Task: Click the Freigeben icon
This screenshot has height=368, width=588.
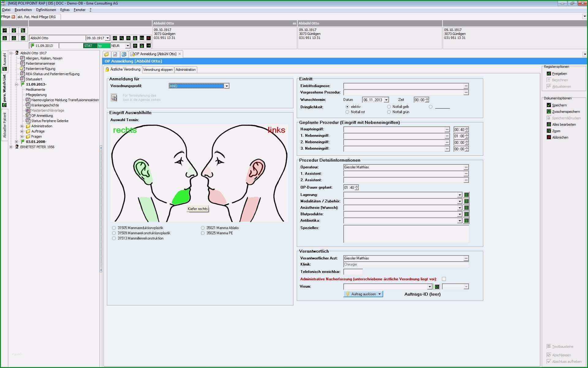Action: tap(549, 74)
